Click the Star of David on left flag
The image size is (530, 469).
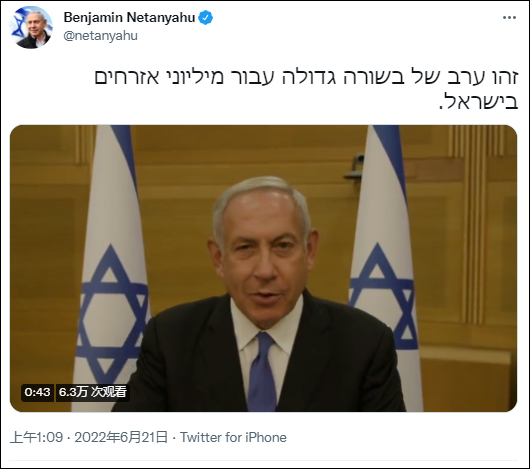click(x=112, y=314)
